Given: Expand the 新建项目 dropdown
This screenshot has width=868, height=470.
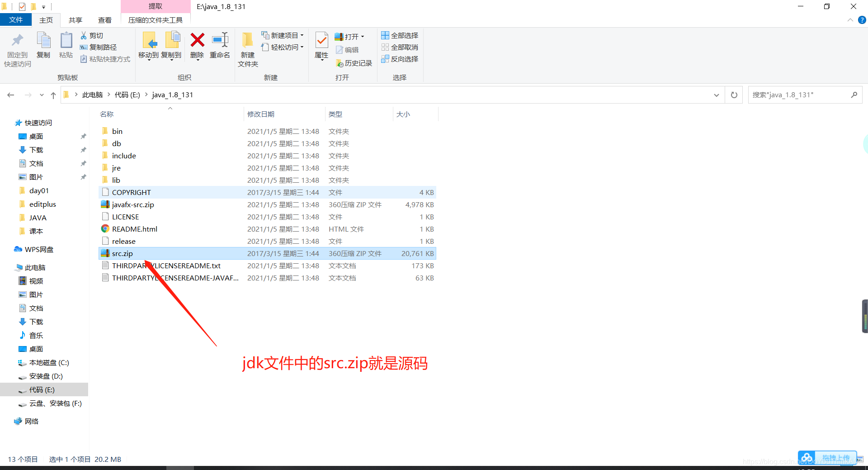Looking at the screenshot, I should [302, 35].
